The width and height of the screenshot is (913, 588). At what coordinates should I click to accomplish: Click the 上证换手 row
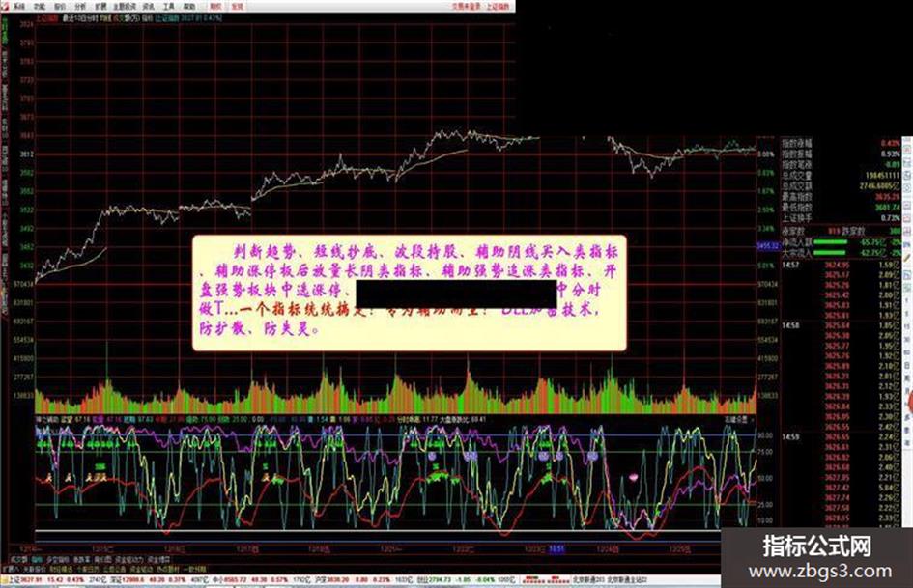(x=841, y=218)
